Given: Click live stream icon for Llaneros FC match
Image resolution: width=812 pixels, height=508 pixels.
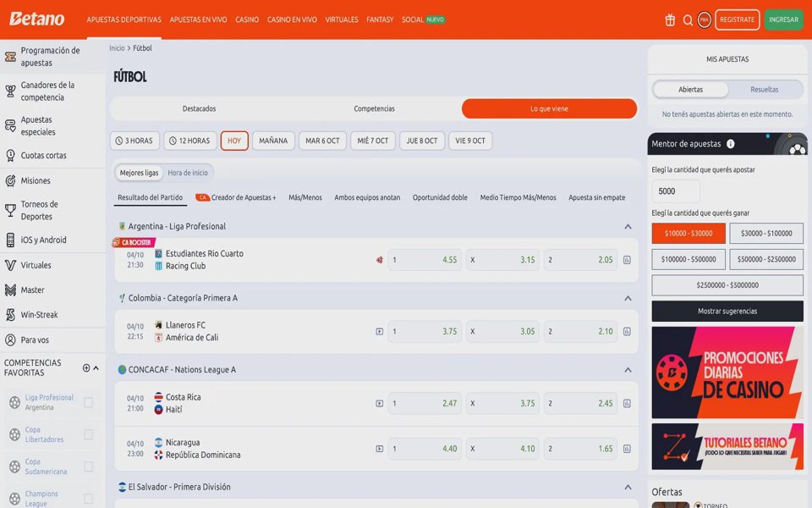Looking at the screenshot, I should pos(380,331).
